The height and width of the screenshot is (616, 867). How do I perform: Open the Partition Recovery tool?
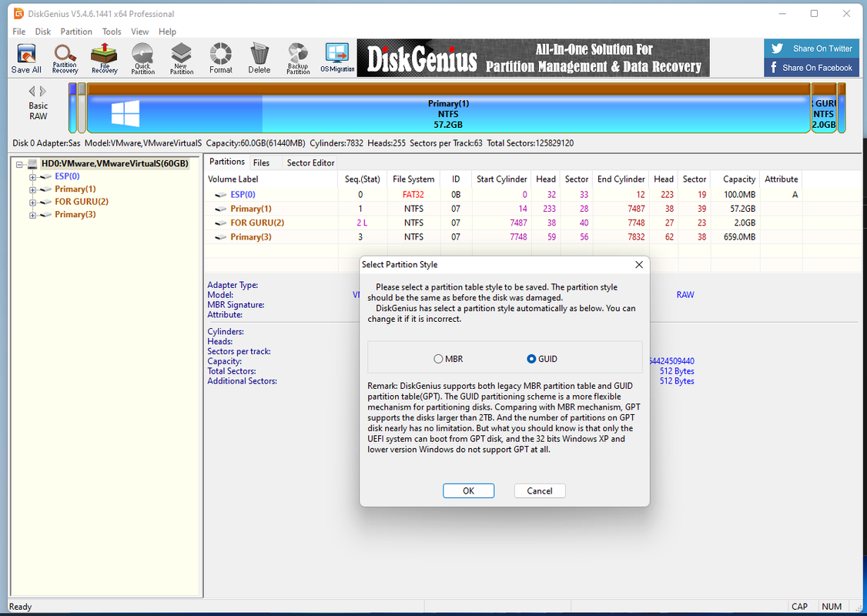(65, 58)
